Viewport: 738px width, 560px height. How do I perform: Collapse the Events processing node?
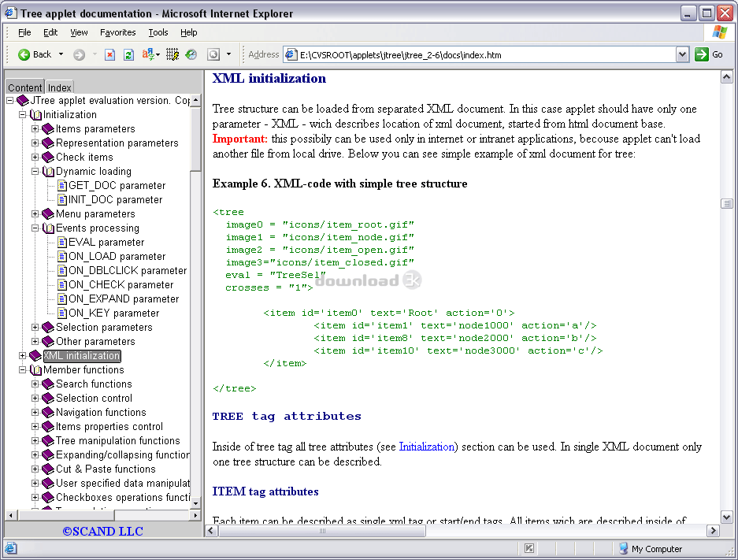[x=35, y=228]
